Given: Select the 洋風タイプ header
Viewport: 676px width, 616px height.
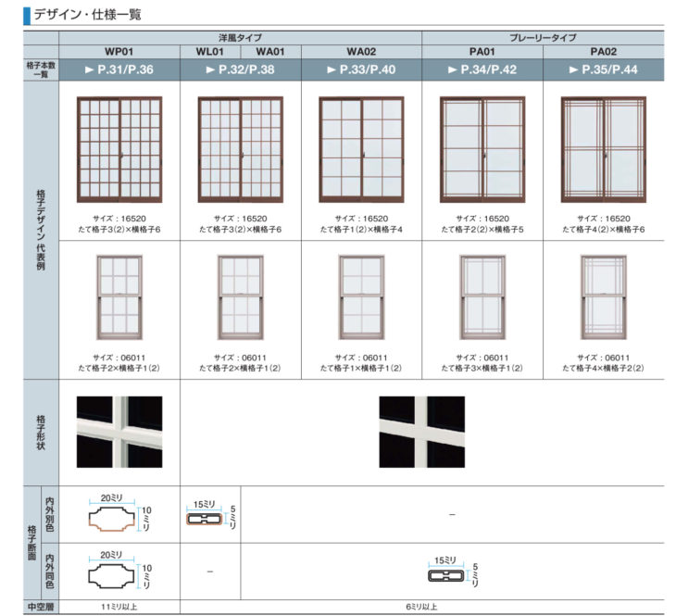Looking at the screenshot, I should (240, 38).
